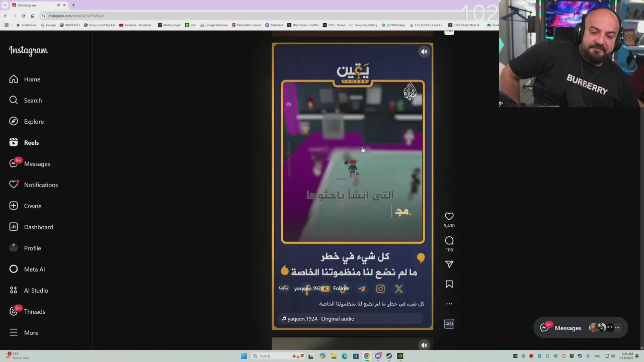
Task: Click the Instagram logo
Action: coord(28,51)
